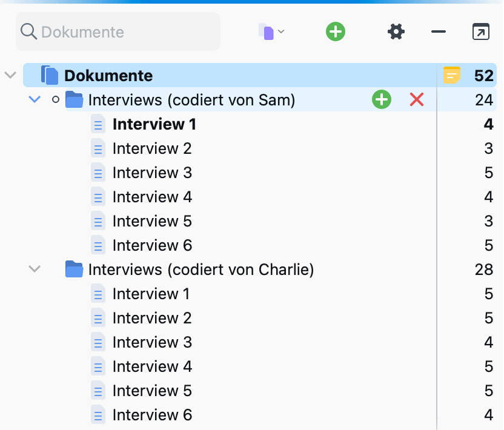This screenshot has width=504, height=430.
Task: Add a document via the green plus on Sam's group row
Action: click(382, 99)
